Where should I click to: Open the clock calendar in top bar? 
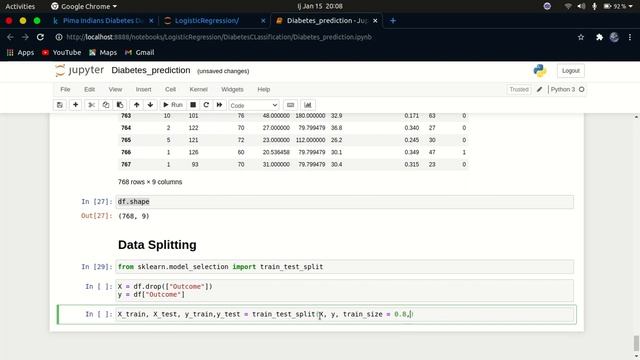click(320, 6)
